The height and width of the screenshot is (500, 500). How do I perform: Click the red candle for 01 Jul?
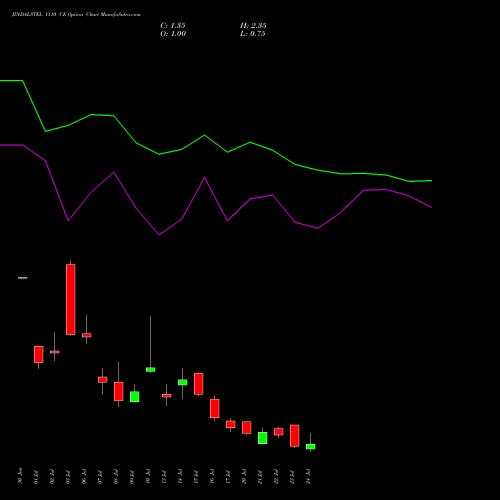pyautogui.click(x=39, y=354)
